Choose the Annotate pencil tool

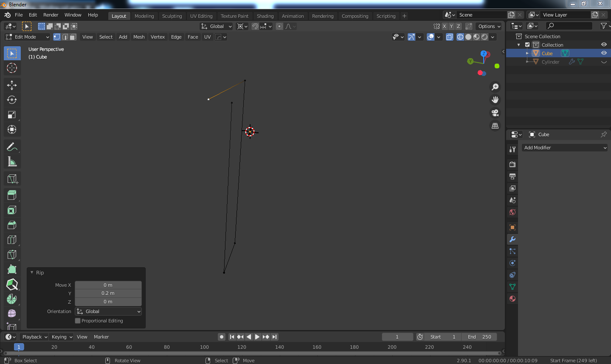tap(12, 147)
